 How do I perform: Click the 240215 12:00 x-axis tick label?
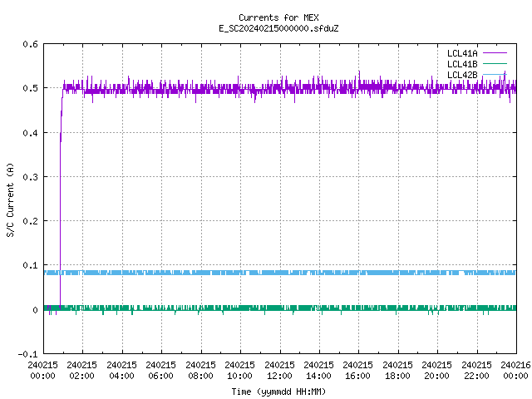[279, 370]
